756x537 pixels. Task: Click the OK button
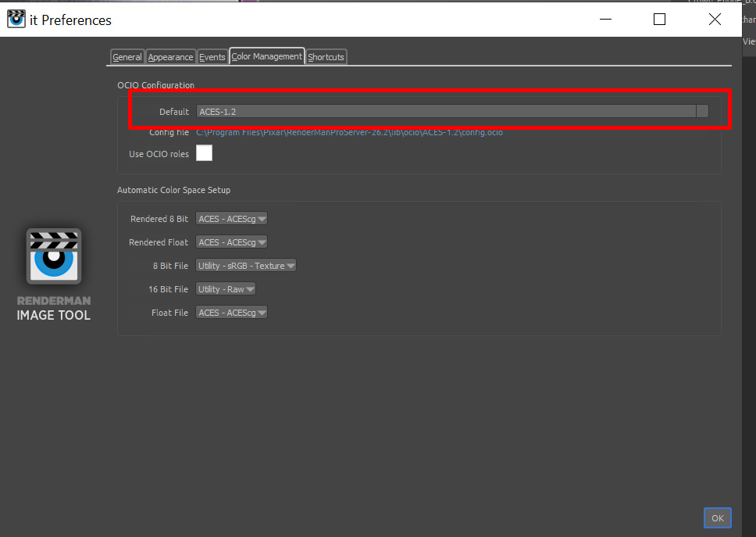coord(718,518)
